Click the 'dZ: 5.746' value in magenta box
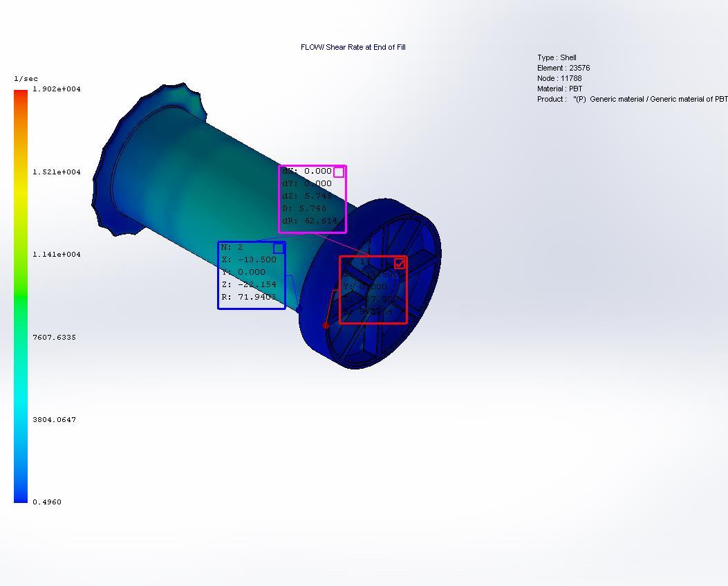The width and height of the screenshot is (728, 586). (308, 196)
